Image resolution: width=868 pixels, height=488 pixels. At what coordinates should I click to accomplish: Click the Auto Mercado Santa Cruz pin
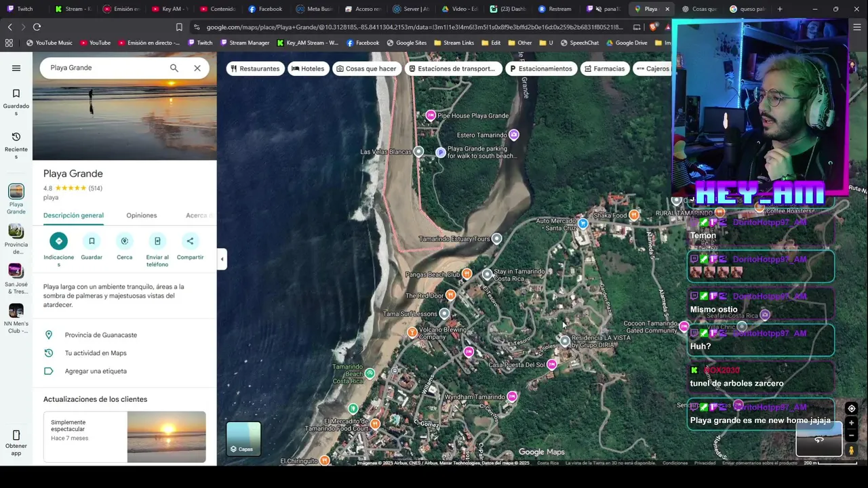[583, 223]
